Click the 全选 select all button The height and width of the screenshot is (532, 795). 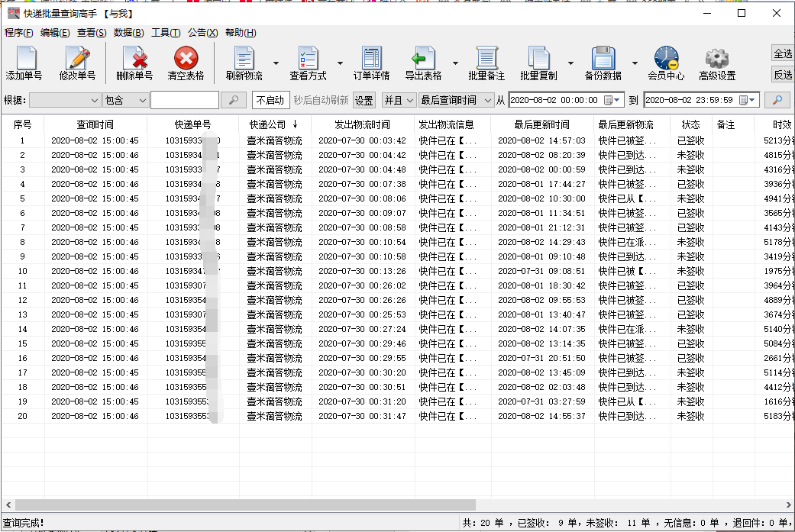coord(783,53)
